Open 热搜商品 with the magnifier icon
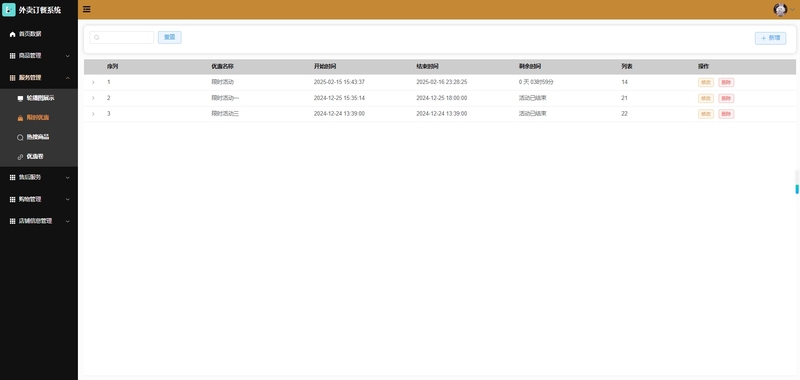The width and height of the screenshot is (800, 380). coord(39,137)
